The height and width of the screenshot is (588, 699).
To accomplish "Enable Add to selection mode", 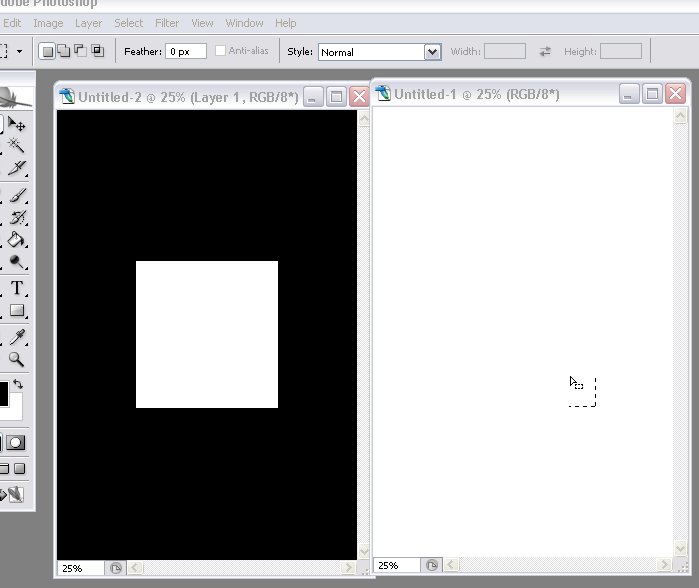I will [63, 51].
